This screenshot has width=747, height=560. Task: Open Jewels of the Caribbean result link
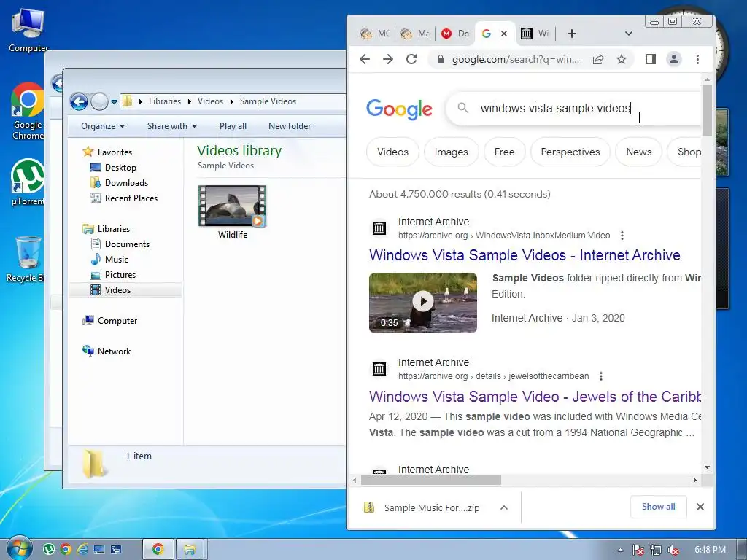[535, 397]
